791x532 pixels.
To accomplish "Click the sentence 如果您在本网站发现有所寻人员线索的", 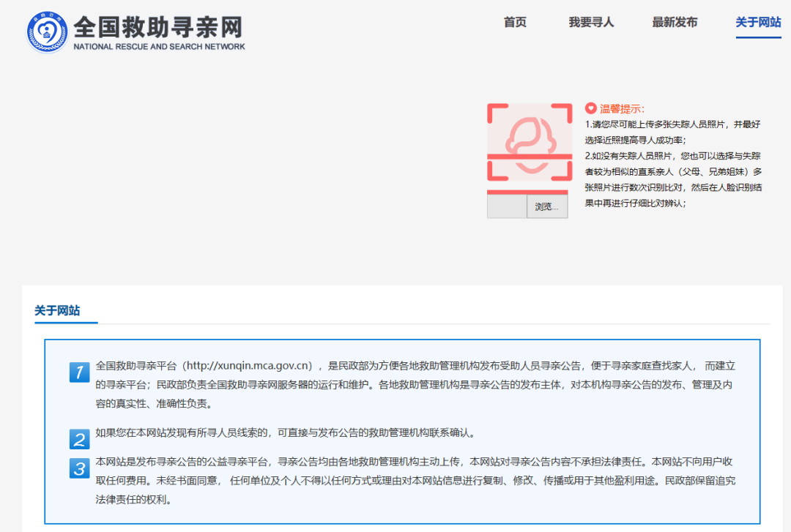I will 286,432.
